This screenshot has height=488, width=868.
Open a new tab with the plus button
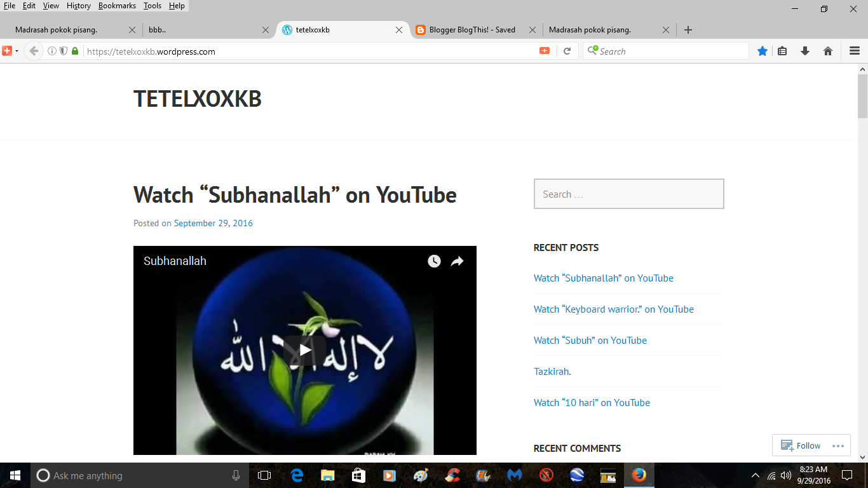(688, 30)
